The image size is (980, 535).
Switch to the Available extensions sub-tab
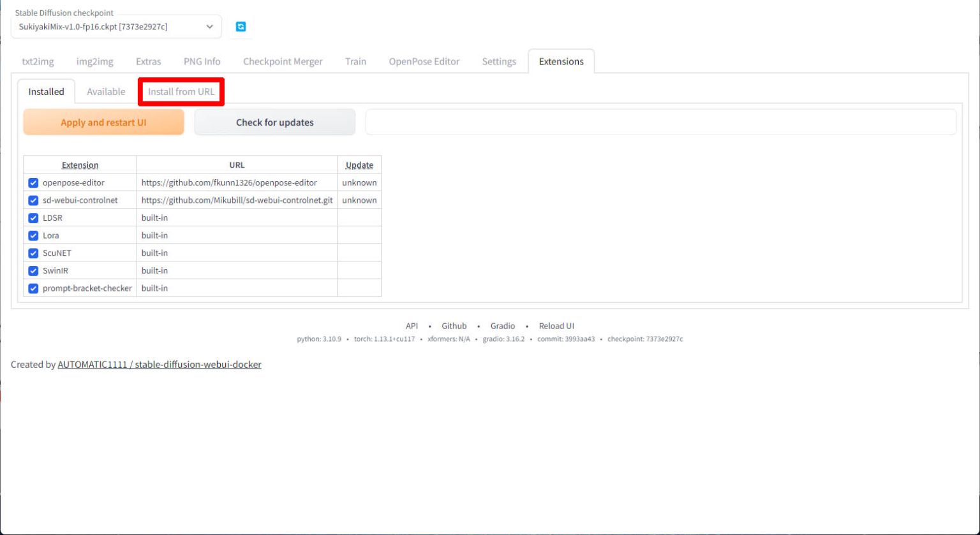point(106,92)
